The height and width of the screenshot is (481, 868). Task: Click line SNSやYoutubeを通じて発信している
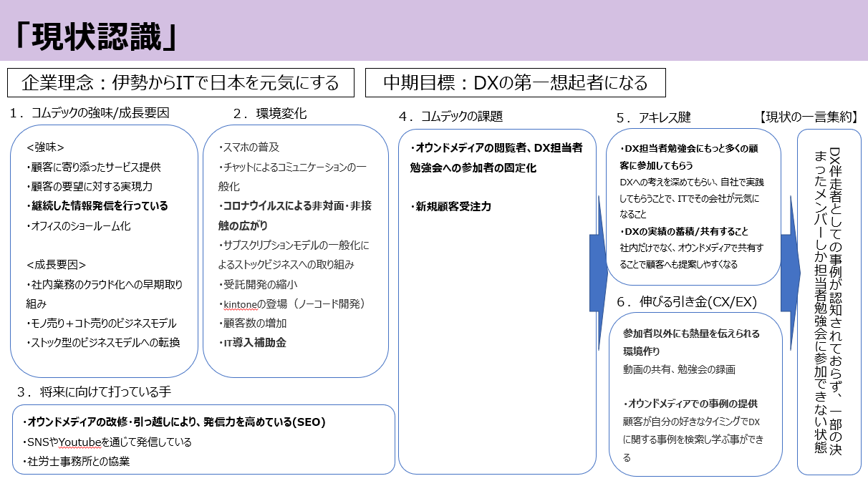coord(107,442)
